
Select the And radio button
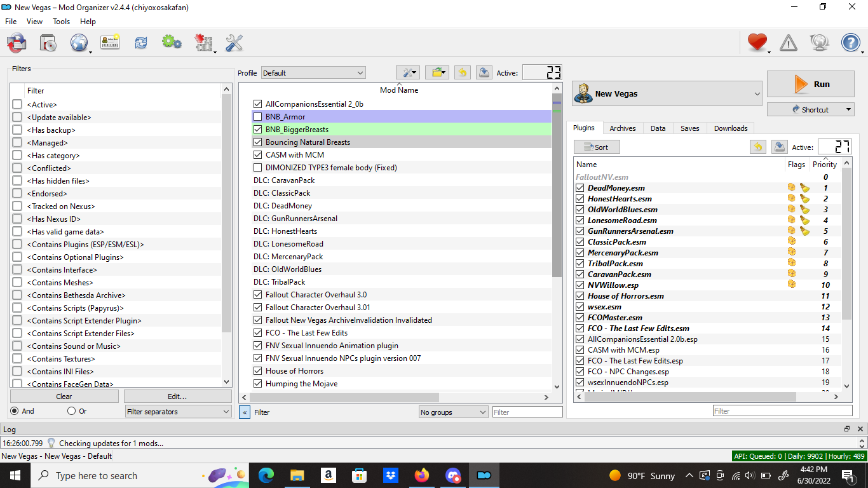coord(15,411)
